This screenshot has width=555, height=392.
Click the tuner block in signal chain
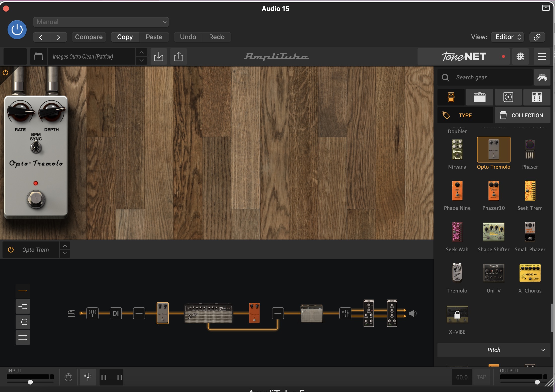click(92, 313)
